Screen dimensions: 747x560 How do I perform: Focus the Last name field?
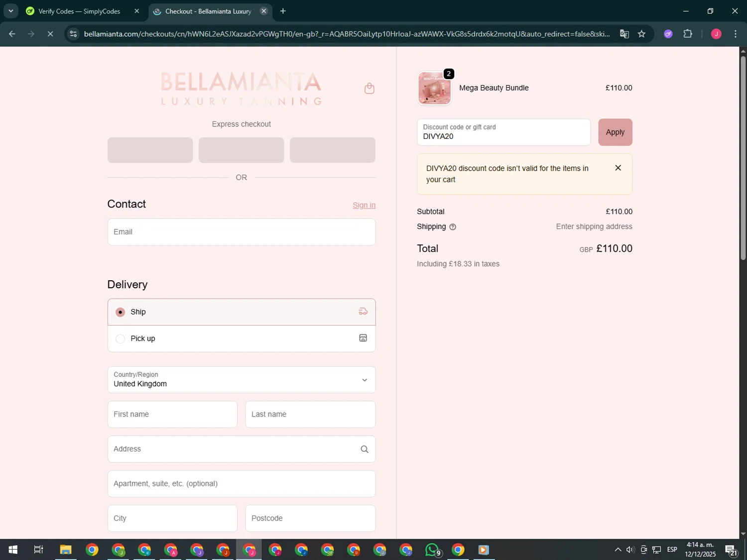(310, 414)
